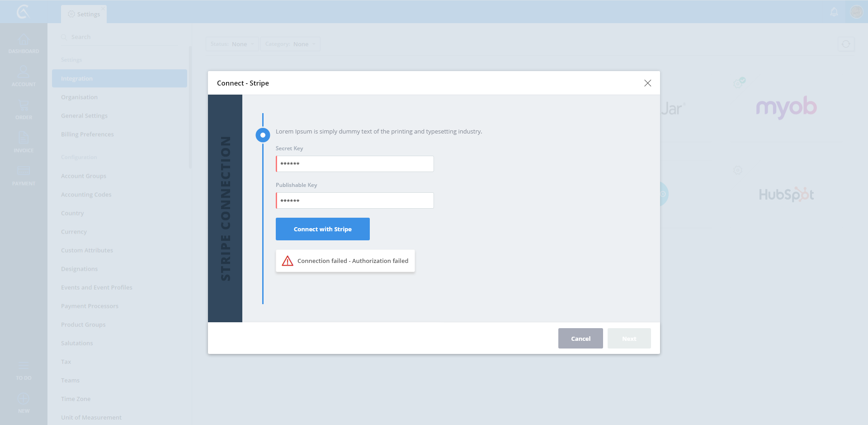868x425 pixels.
Task: Click the refresh icon at top right
Action: 846,44
